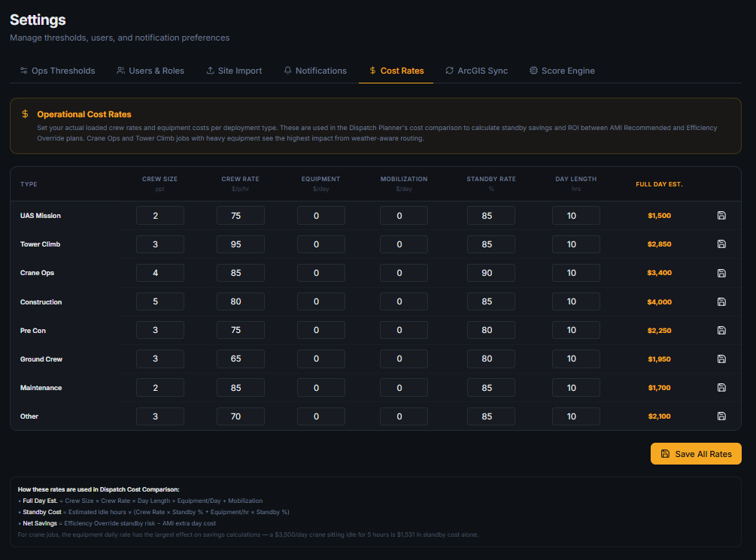Viewport: 756px width, 560px height.
Task: Edit Crane Ops crew size field
Action: coord(160,273)
